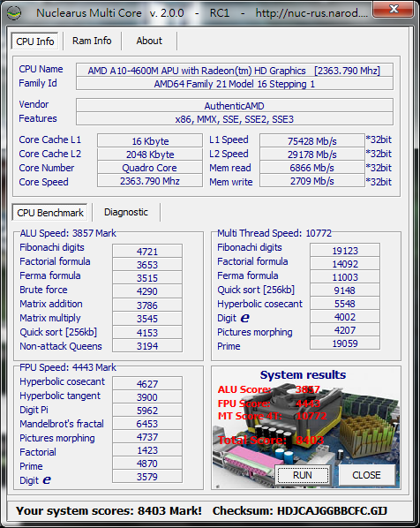The height and width of the screenshot is (528, 420).
Task: Click the ALU Speed 3857 Mark group label
Action: (x=68, y=233)
